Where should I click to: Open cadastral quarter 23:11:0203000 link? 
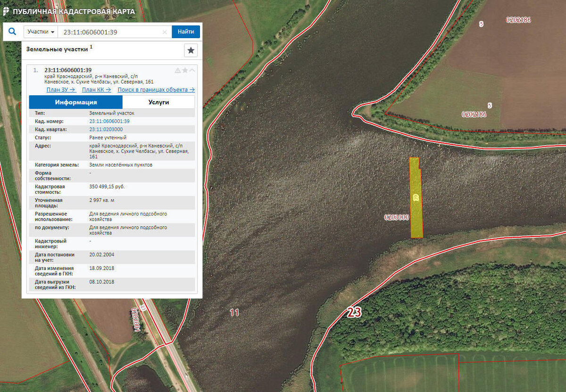tap(106, 129)
